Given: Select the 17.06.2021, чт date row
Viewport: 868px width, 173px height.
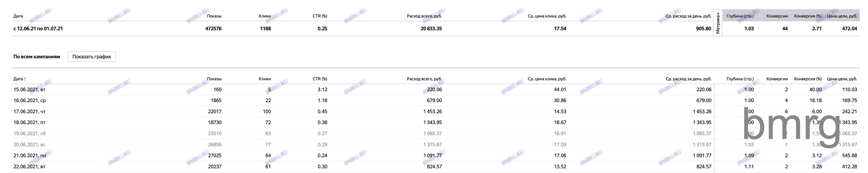Looking at the screenshot, I should 29,111.
